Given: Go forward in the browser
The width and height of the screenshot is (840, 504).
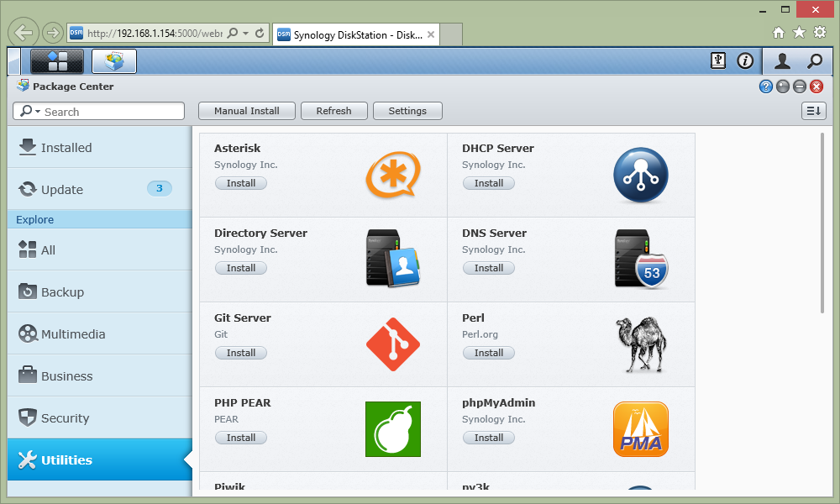Looking at the screenshot, I should (52, 33).
